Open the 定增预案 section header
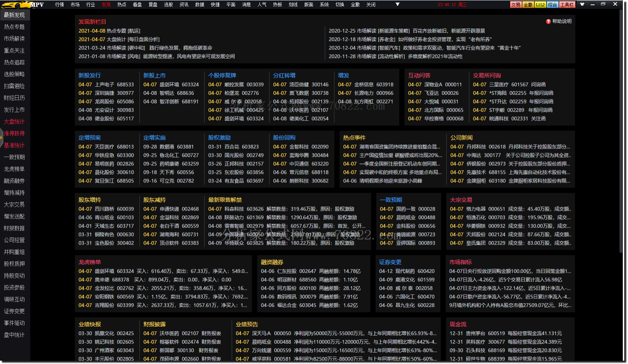The image size is (628, 364). pos(89,138)
